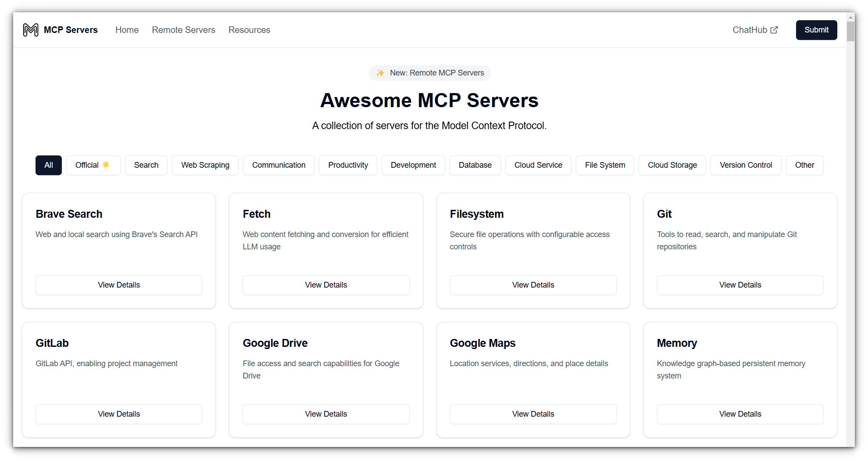View details for the Git server
Image resolution: width=868 pixels, height=461 pixels.
(740, 285)
